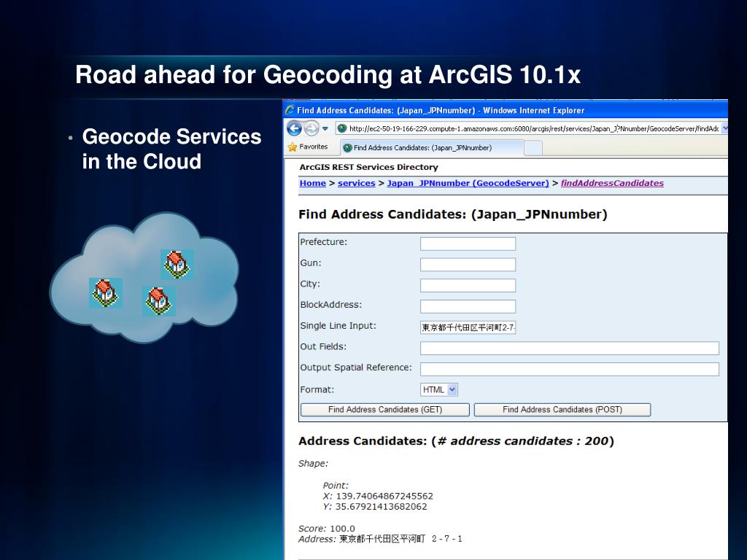Click the Y value 35.67921413682062
This screenshot has height=560, width=747.
click(381, 507)
